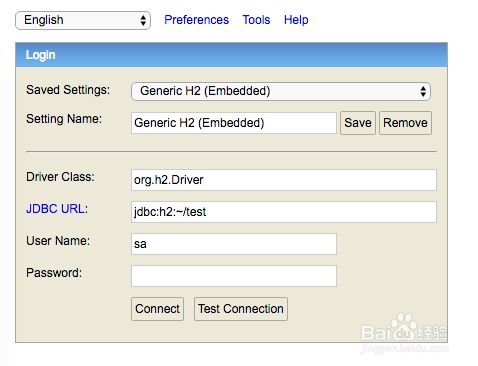Open the Help link

pyautogui.click(x=296, y=20)
